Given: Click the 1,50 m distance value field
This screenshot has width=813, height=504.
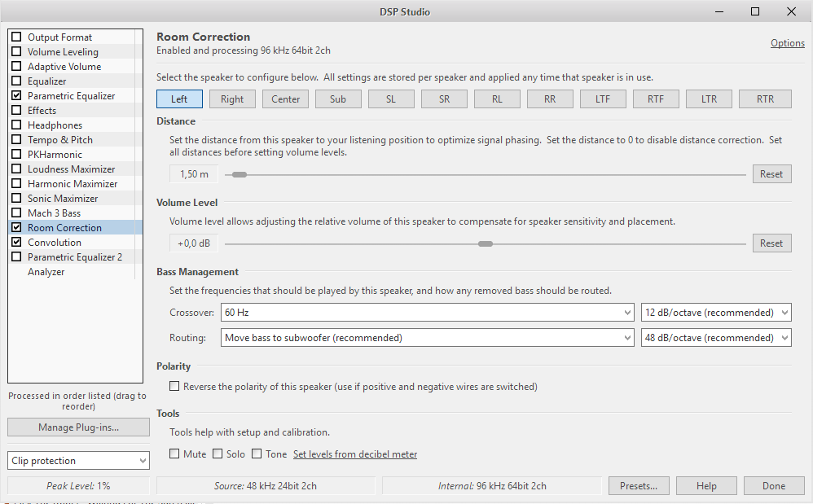Looking at the screenshot, I should click(194, 174).
